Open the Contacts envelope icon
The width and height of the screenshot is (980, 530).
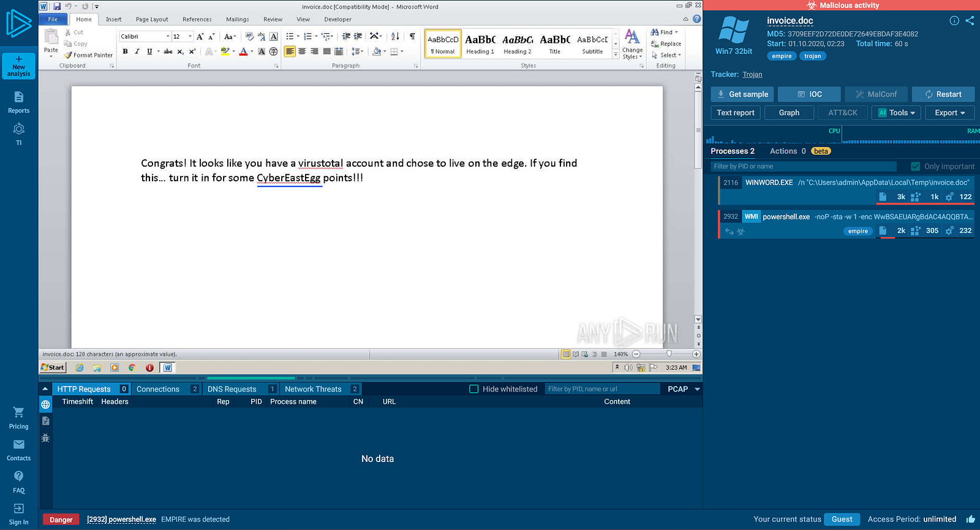click(x=19, y=444)
